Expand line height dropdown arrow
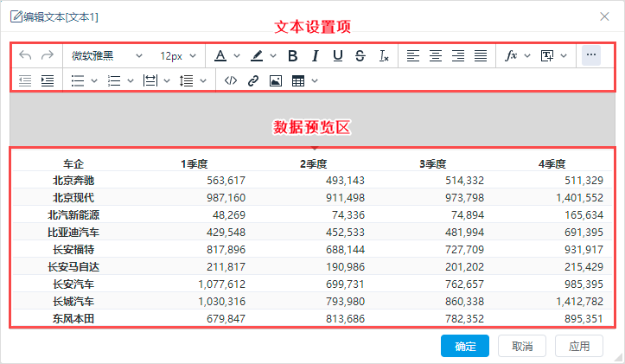Screen dimensions: 625x364 (203, 81)
